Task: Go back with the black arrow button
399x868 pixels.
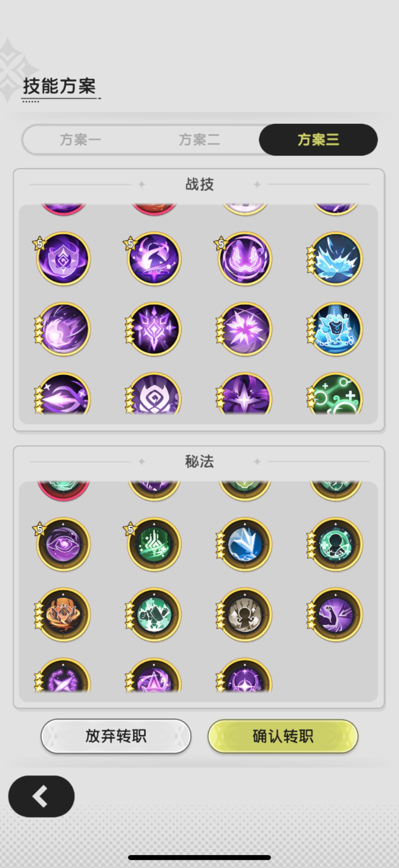Action: [x=41, y=796]
